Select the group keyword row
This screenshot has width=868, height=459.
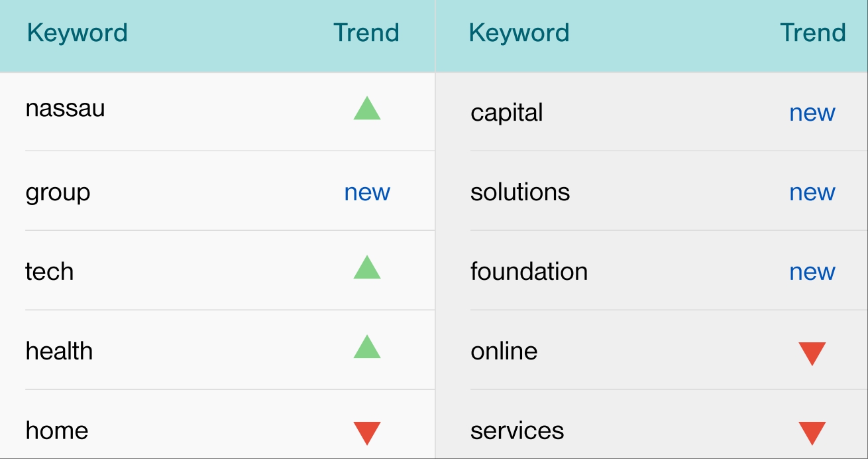(x=58, y=192)
